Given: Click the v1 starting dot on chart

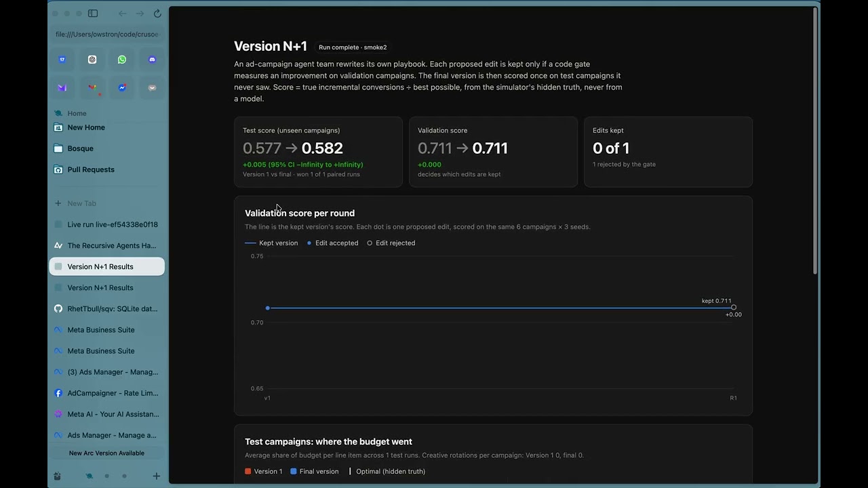Looking at the screenshot, I should coord(268,308).
